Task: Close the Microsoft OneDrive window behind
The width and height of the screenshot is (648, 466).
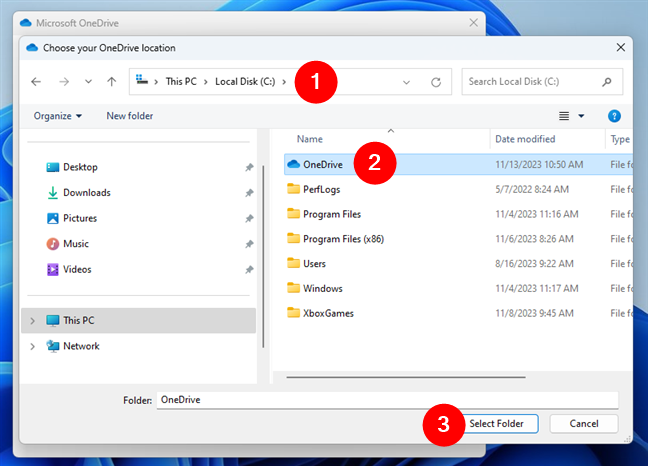Action: 474,23
